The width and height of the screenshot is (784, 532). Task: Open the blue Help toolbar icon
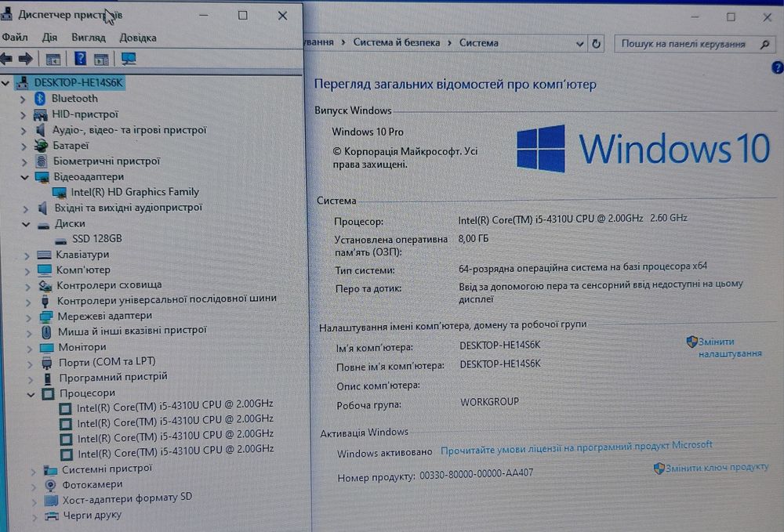(80, 59)
